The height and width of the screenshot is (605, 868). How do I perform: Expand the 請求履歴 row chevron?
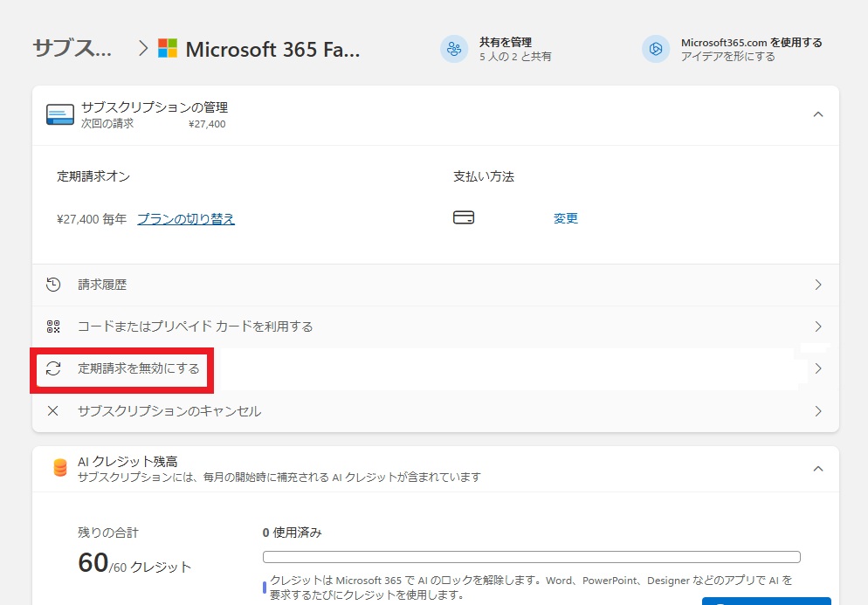817,285
